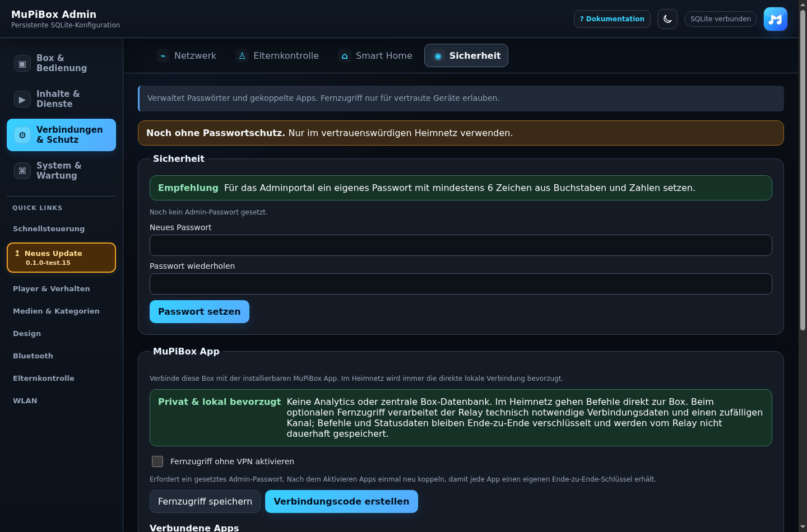Focus the Neues Passwort input field

click(461, 245)
